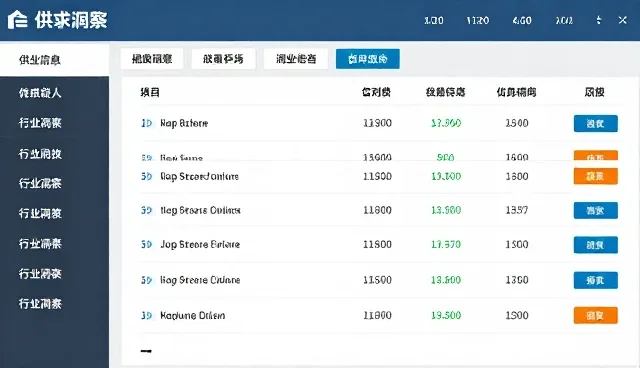Click the row icon beside Ileg Steere Onlines

[147, 211]
